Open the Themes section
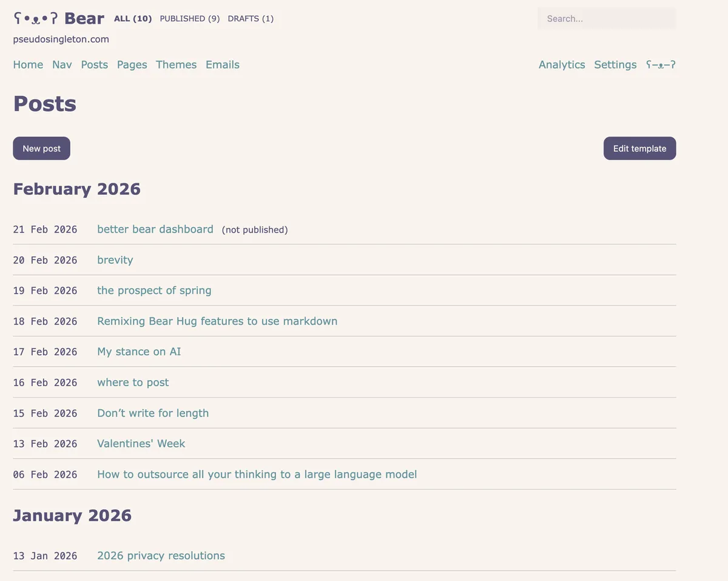 (x=176, y=64)
